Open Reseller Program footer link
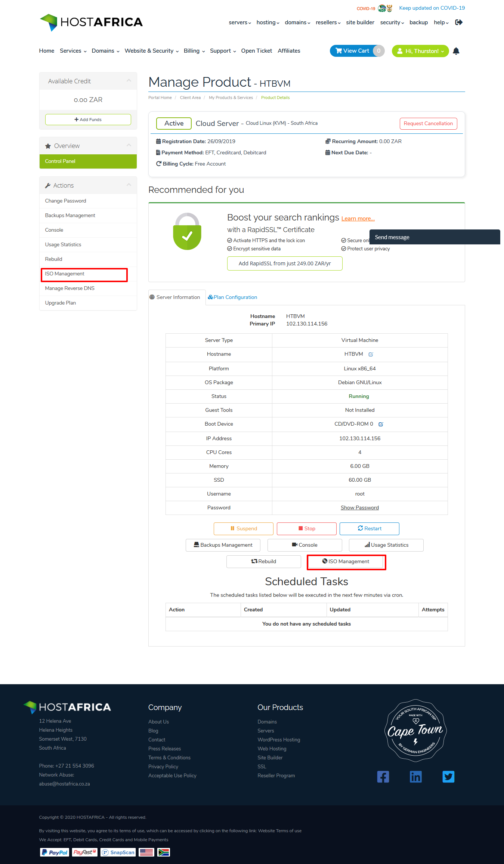Screen dimensions: 504x864 click(x=276, y=776)
